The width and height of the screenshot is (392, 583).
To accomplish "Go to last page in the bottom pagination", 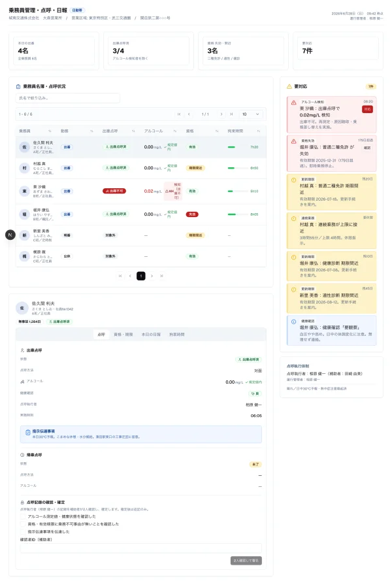I will click(x=161, y=276).
